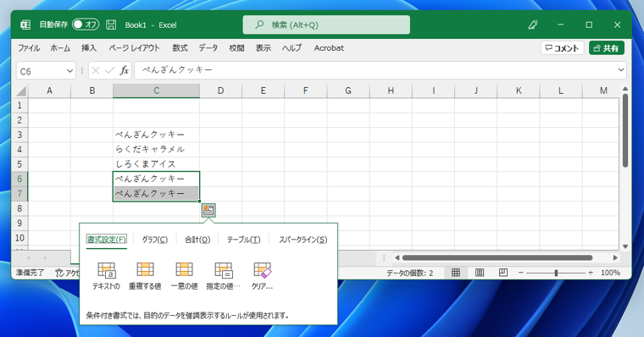Screen dimensions: 644x337
Task: Click the Excel app icon in title bar
Action: pos(25,25)
